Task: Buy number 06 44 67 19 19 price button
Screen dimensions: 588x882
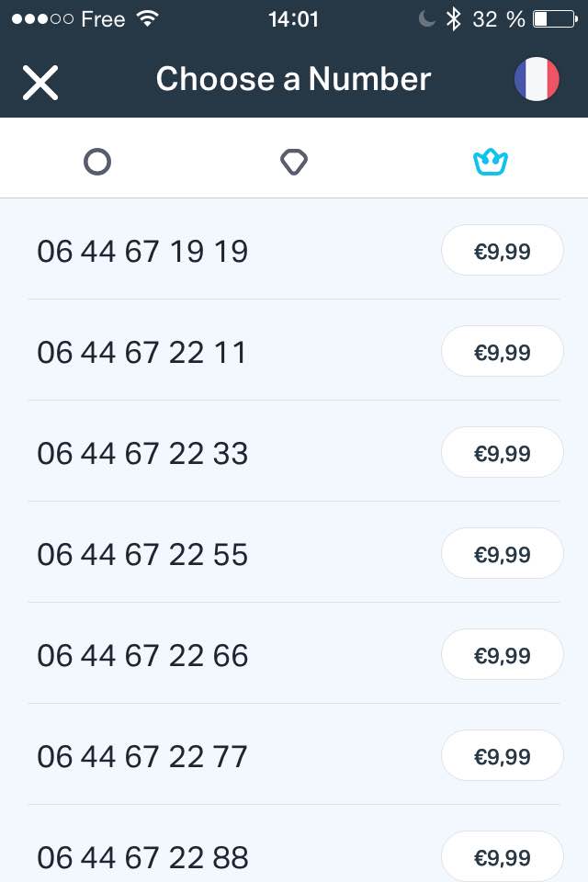Action: click(502, 251)
